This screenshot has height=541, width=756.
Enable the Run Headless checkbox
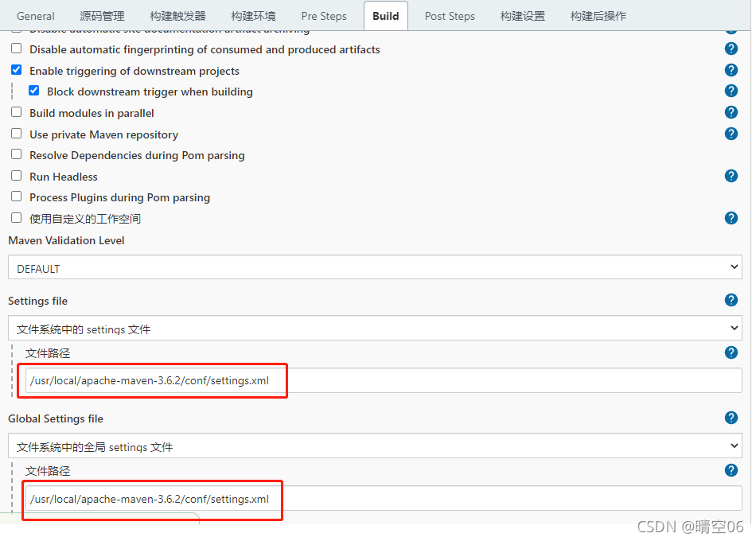tap(17, 176)
